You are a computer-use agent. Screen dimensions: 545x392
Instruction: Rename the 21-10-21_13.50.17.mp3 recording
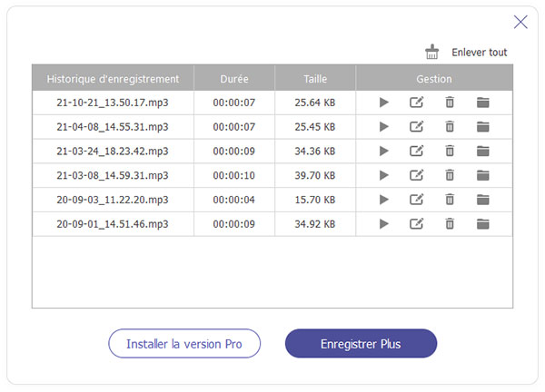click(x=416, y=103)
